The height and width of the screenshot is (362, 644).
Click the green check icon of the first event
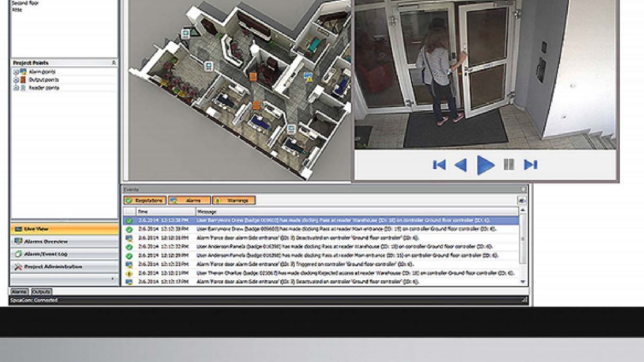(129, 221)
